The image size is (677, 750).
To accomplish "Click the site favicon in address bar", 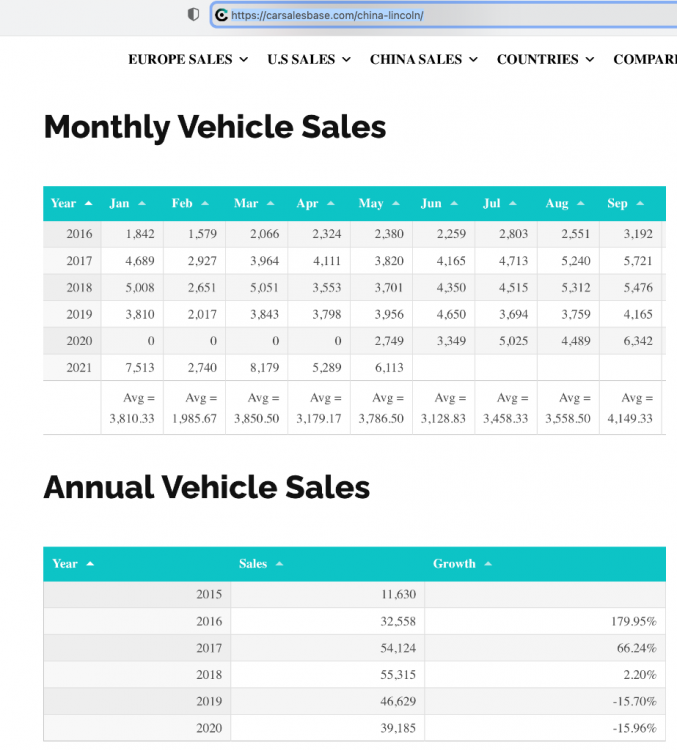I will point(221,15).
